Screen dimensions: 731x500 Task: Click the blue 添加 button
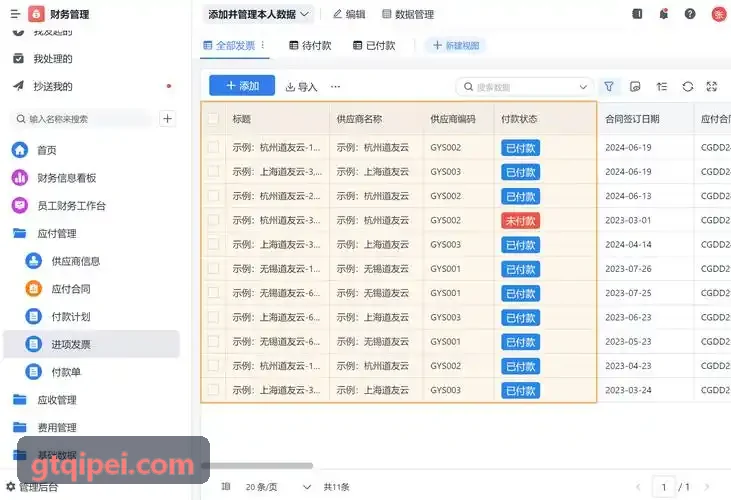pyautogui.click(x=242, y=86)
